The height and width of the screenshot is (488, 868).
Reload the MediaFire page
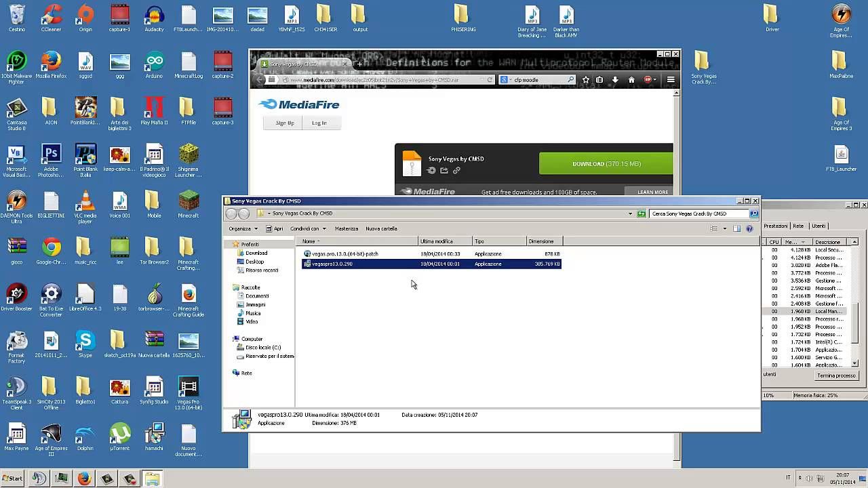click(x=490, y=79)
